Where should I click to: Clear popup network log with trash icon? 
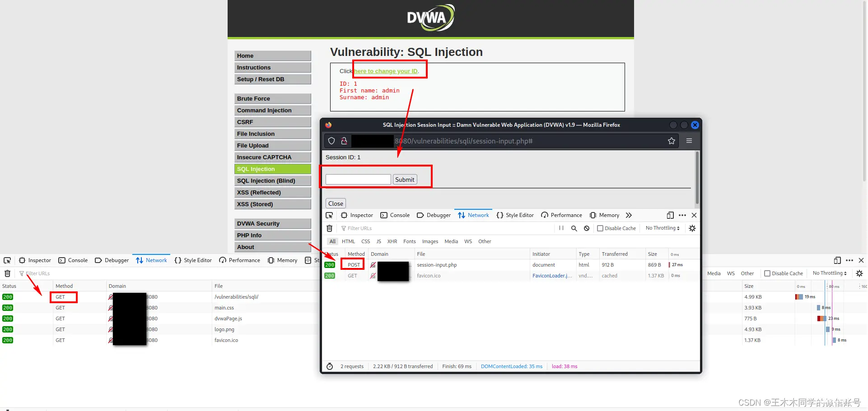pyautogui.click(x=330, y=228)
